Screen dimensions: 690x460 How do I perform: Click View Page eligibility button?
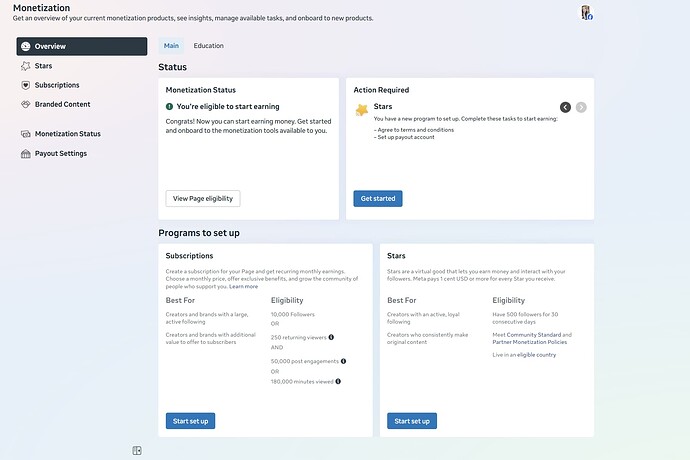point(203,199)
